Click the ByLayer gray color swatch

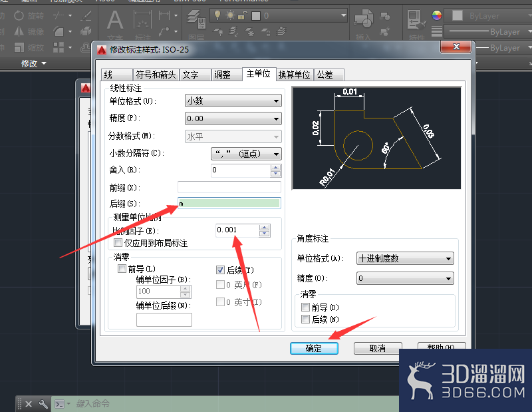[458, 15]
